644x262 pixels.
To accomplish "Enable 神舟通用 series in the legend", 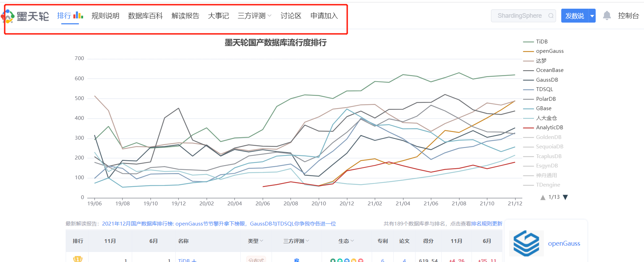I will [x=540, y=175].
